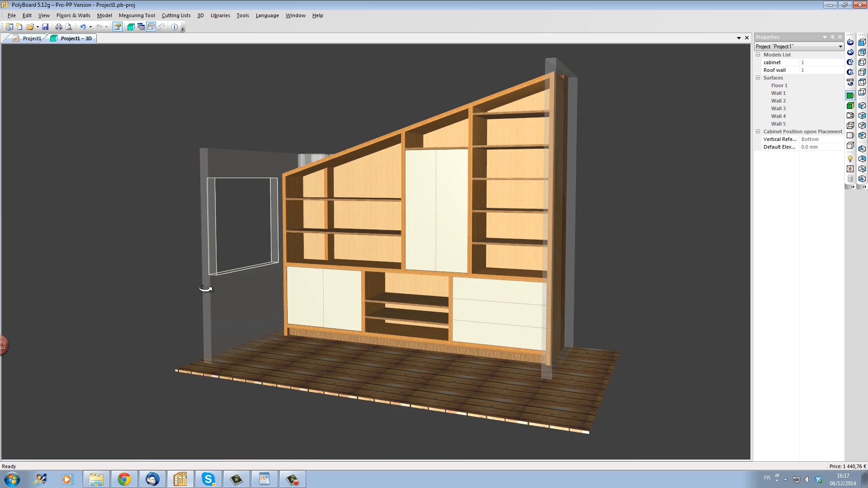Click the 3D/2D switch toolbar icon
Screen dimensions: 868x488
(x=141, y=27)
